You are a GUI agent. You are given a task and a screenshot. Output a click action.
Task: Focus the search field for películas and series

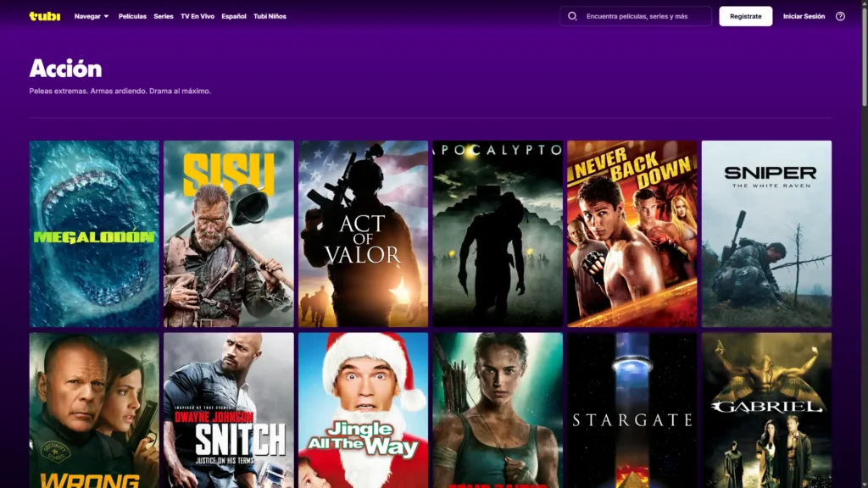click(644, 16)
